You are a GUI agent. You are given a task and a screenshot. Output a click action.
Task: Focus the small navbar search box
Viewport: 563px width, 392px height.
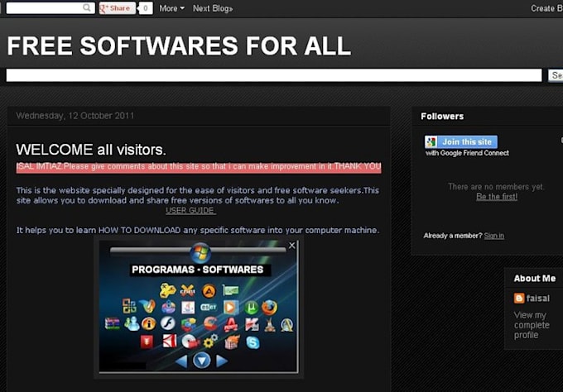coord(51,8)
